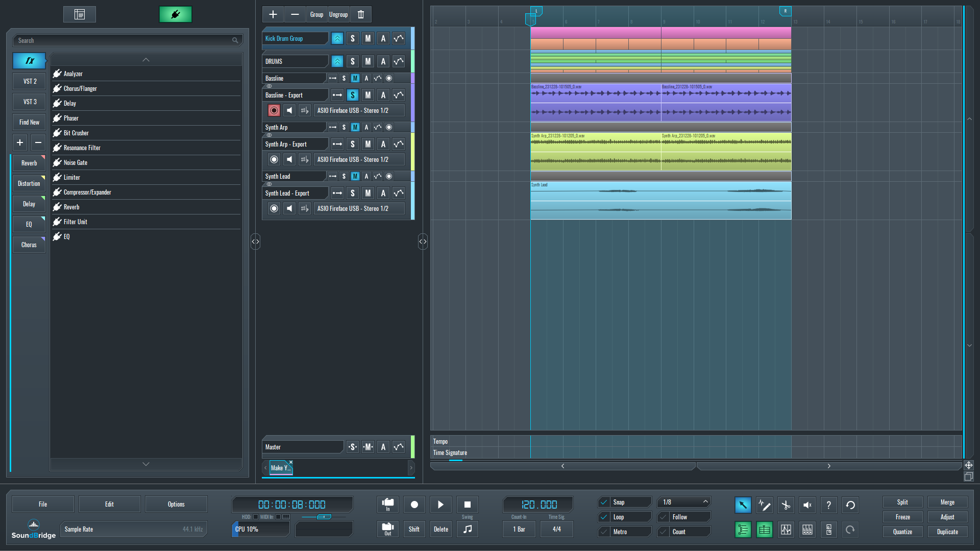Select the fx effects category icon
980x551 pixels.
[x=29, y=61]
